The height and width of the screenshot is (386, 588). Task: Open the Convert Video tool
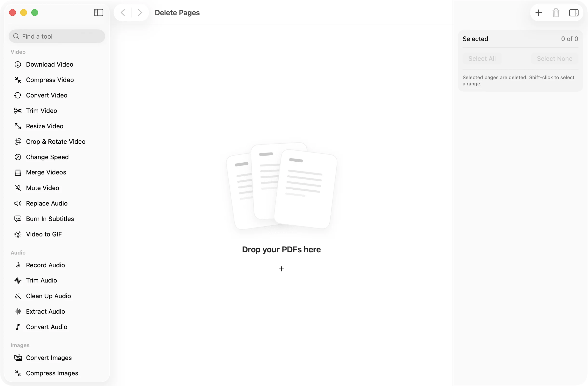(57, 95)
